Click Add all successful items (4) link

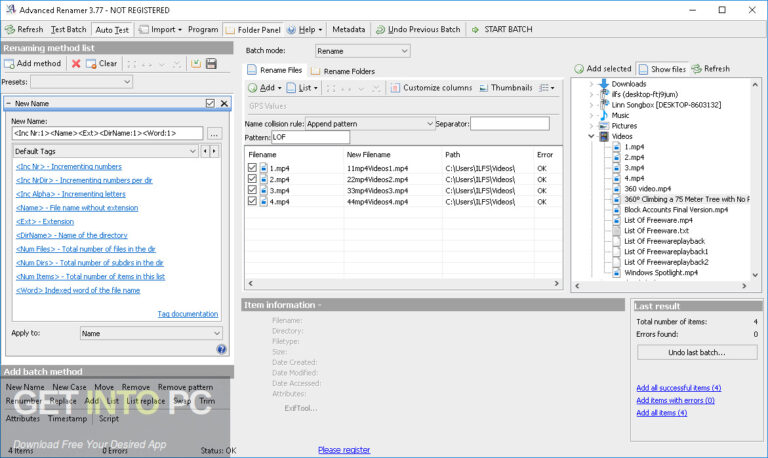coord(678,387)
